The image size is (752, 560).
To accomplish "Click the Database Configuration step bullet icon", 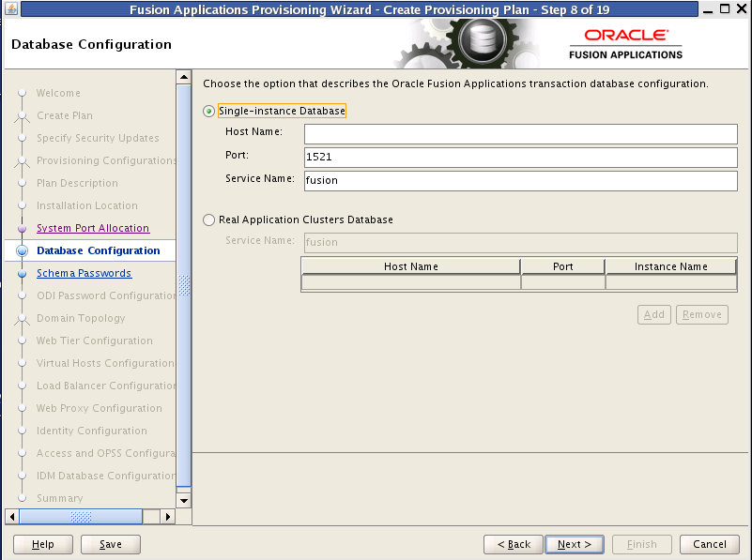I will (22, 250).
